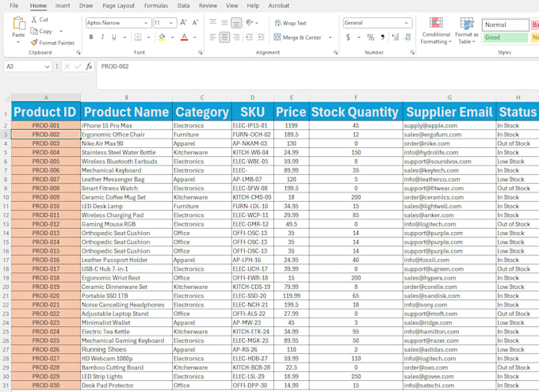539x392 pixels.
Task: Expand the Copy options arrow
Action: [x=61, y=31]
